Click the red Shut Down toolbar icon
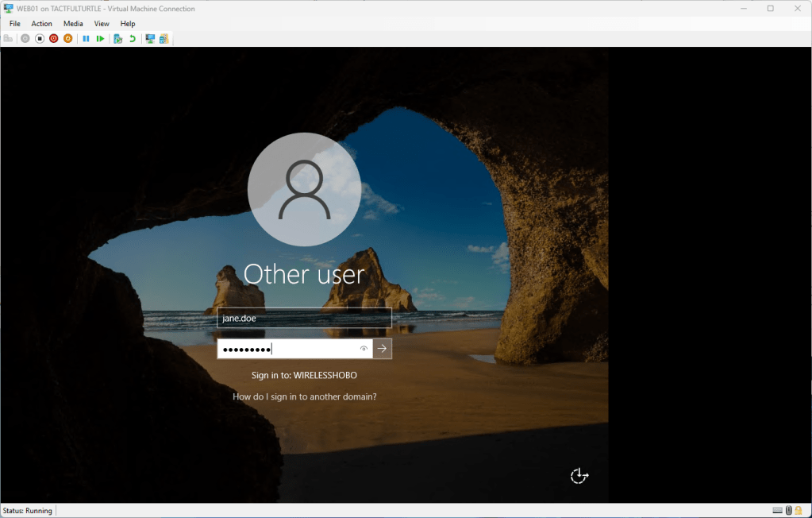Screen dimensions: 812x518 pyautogui.click(x=53, y=39)
